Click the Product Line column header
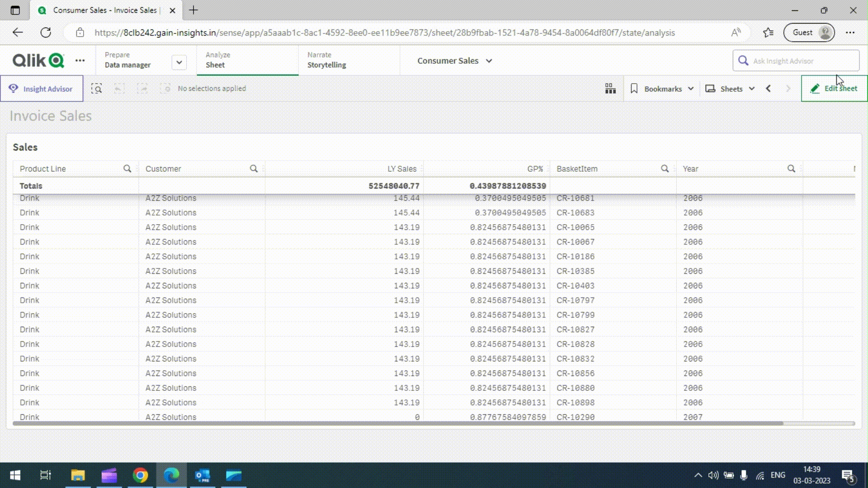Viewport: 868px width, 488px height. pyautogui.click(x=42, y=169)
